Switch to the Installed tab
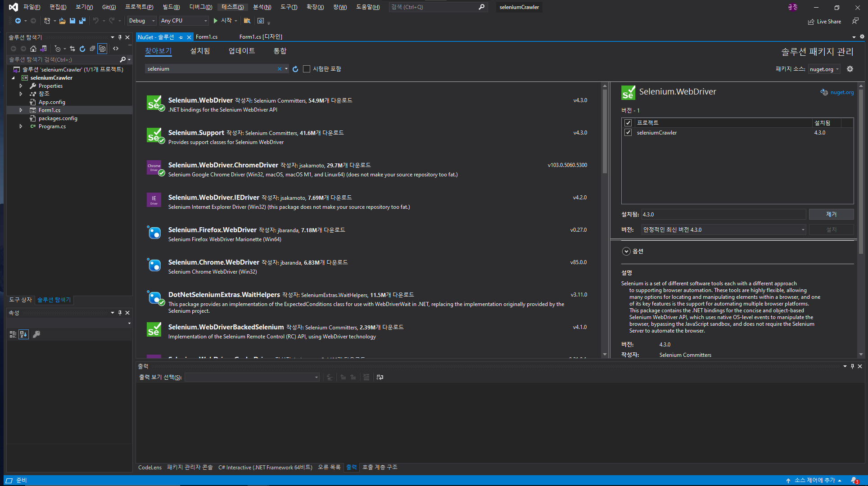 click(200, 51)
